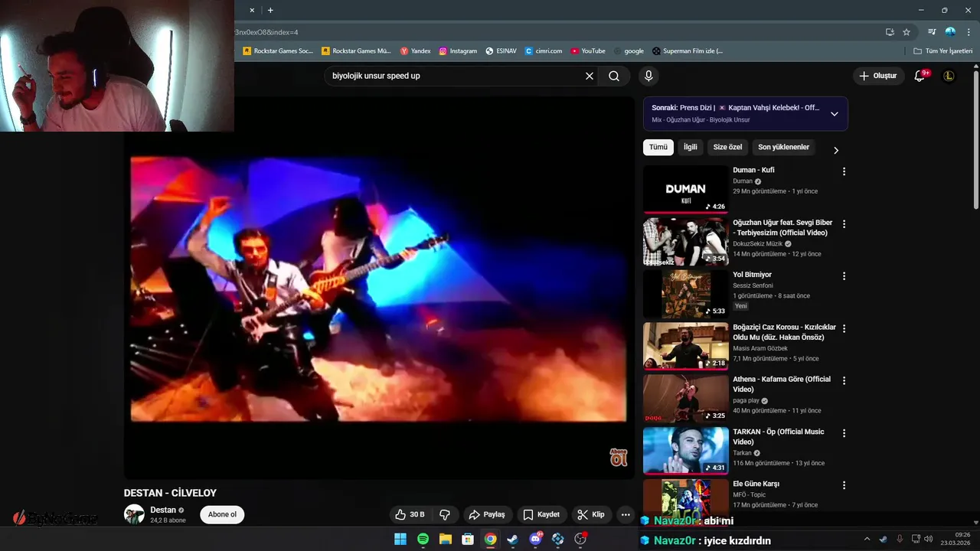The height and width of the screenshot is (551, 980).
Task: Select the Tümü filter chip
Action: pos(658,147)
